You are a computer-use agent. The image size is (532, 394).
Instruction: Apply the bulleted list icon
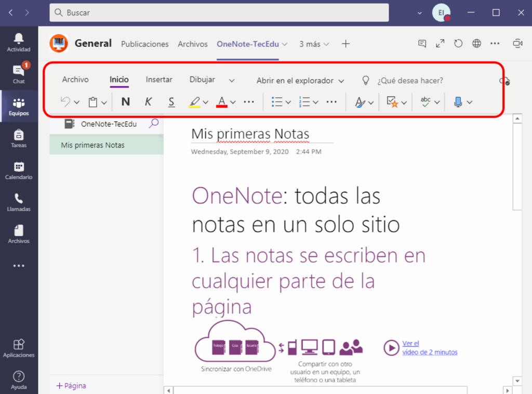pyautogui.click(x=277, y=102)
